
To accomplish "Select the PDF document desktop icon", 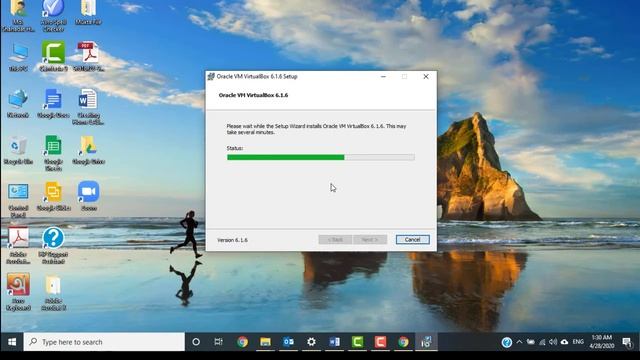I will click(x=89, y=57).
